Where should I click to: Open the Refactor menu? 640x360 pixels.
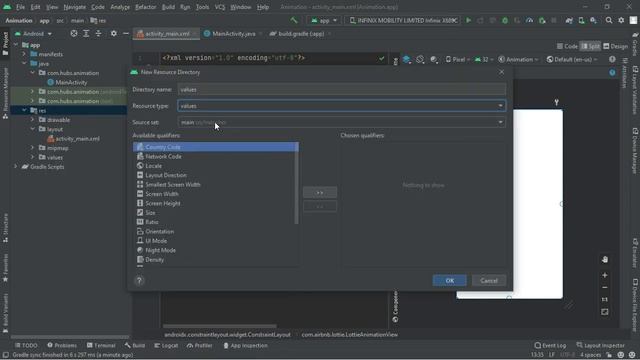pyautogui.click(x=145, y=7)
